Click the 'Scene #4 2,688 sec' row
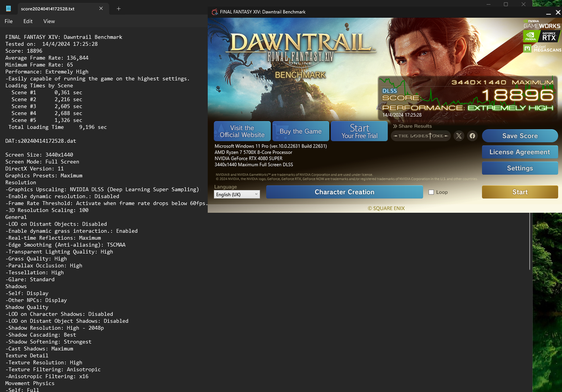Screen dimensions: 562x392 tap(47, 113)
